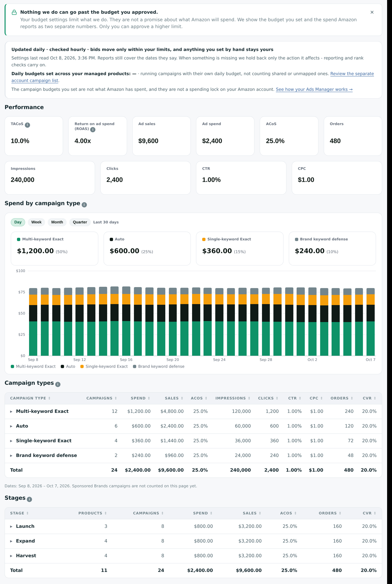Toggle Auto series in chart legend
Image resolution: width=392 pixels, height=584 pixels.
click(x=68, y=366)
